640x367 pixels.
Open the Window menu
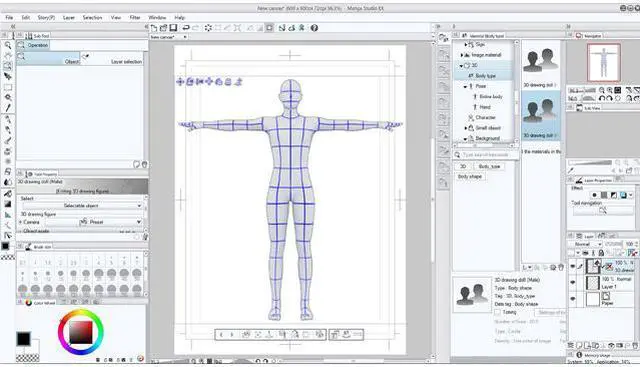[x=157, y=18]
